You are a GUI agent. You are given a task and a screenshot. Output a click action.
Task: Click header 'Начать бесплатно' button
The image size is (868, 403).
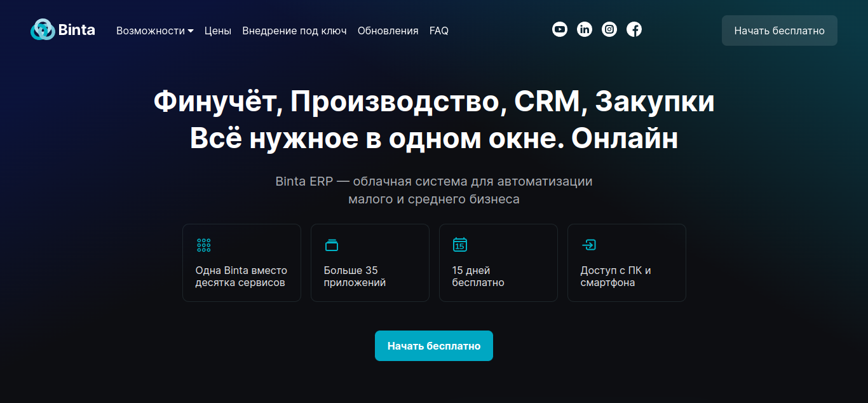(x=780, y=31)
